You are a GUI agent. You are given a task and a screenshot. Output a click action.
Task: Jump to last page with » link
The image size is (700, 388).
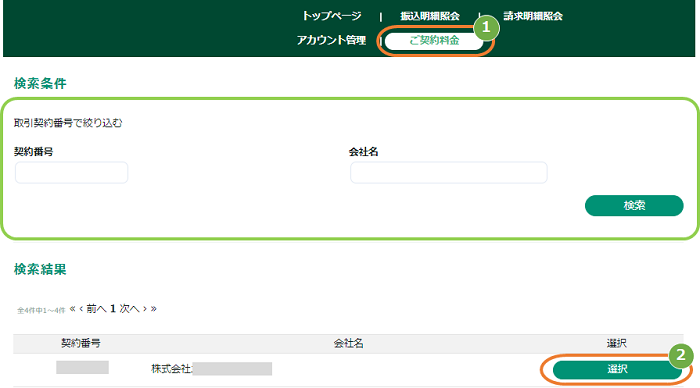tap(154, 309)
